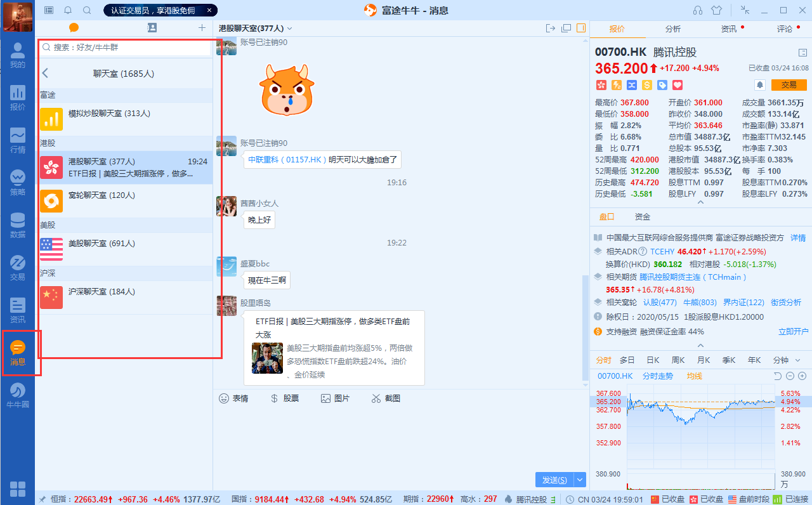Switch to the 评论 tab
This screenshot has width=812, height=505.
(x=785, y=29)
